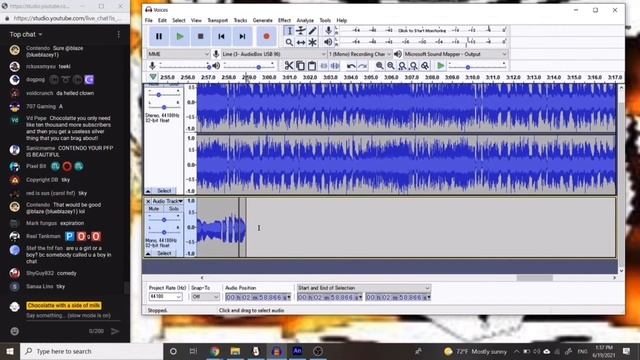The height and width of the screenshot is (360, 640).
Task: Click Select button on stereo track
Action: coord(164,191)
